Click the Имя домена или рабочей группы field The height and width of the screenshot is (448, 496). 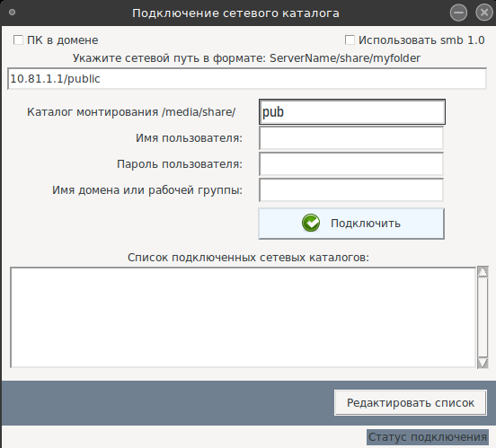351,189
